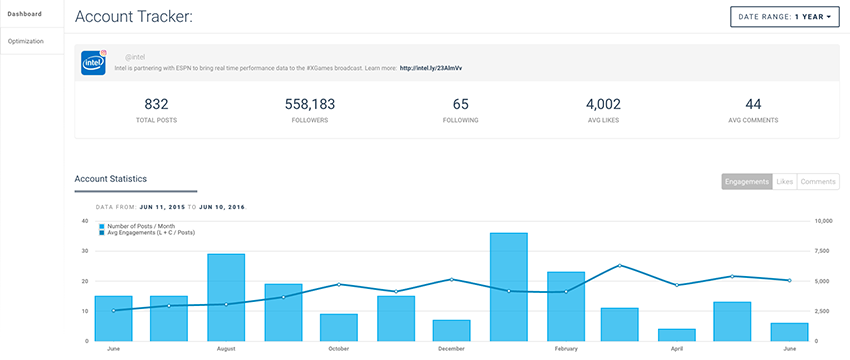Screen dimensions: 850x360
Task: Switch chart to Likes view
Action: (x=784, y=182)
